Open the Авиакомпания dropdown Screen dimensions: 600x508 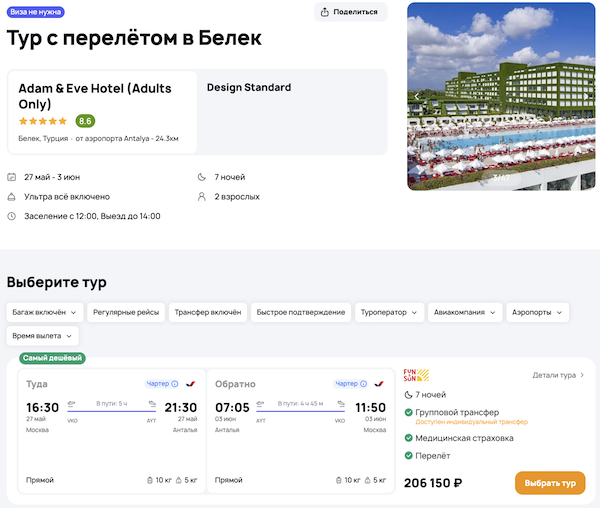point(465,312)
